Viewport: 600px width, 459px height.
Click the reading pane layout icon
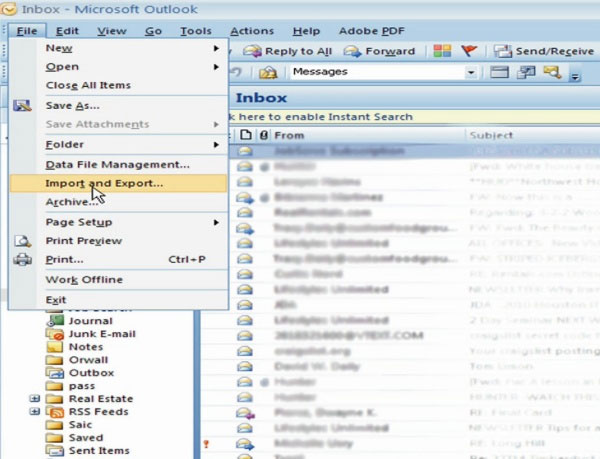499,72
